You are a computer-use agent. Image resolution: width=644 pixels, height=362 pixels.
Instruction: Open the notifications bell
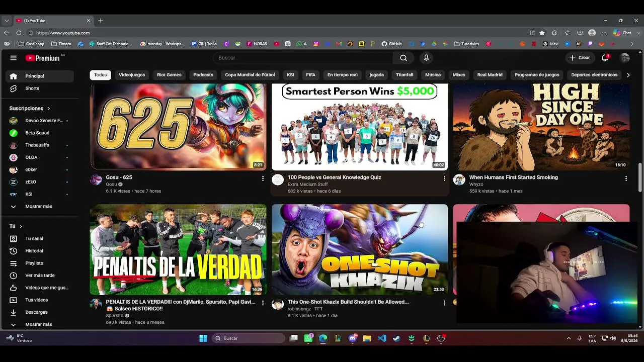[605, 58]
